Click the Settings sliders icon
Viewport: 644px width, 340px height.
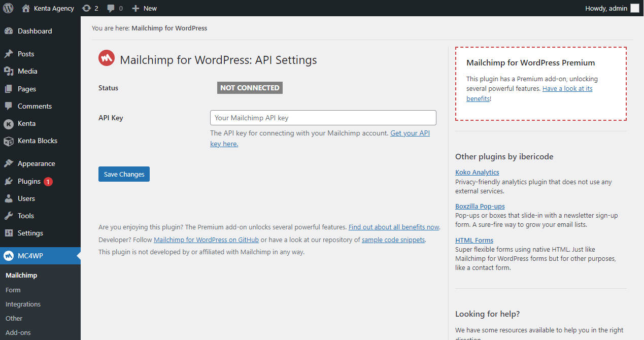9,233
